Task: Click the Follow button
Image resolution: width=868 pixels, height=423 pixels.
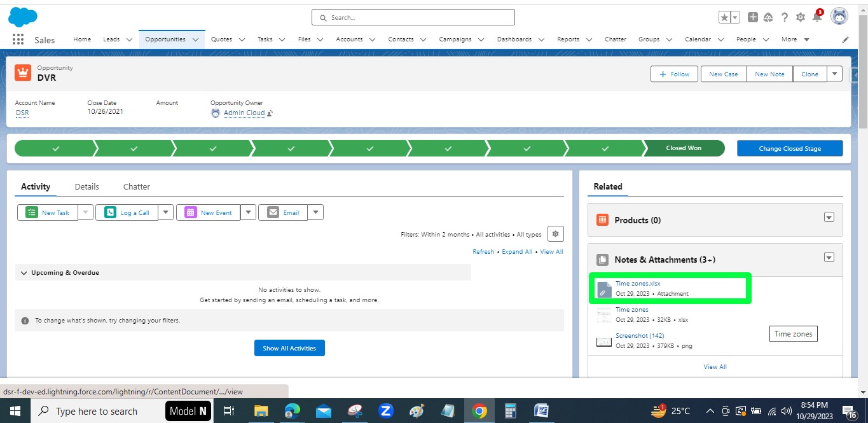Action: (674, 74)
